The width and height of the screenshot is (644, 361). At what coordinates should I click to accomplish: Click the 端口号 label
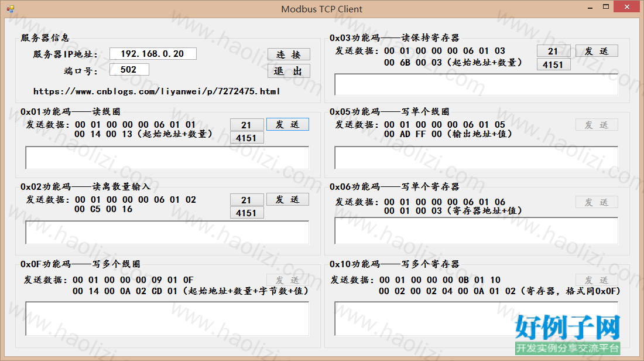coord(81,71)
